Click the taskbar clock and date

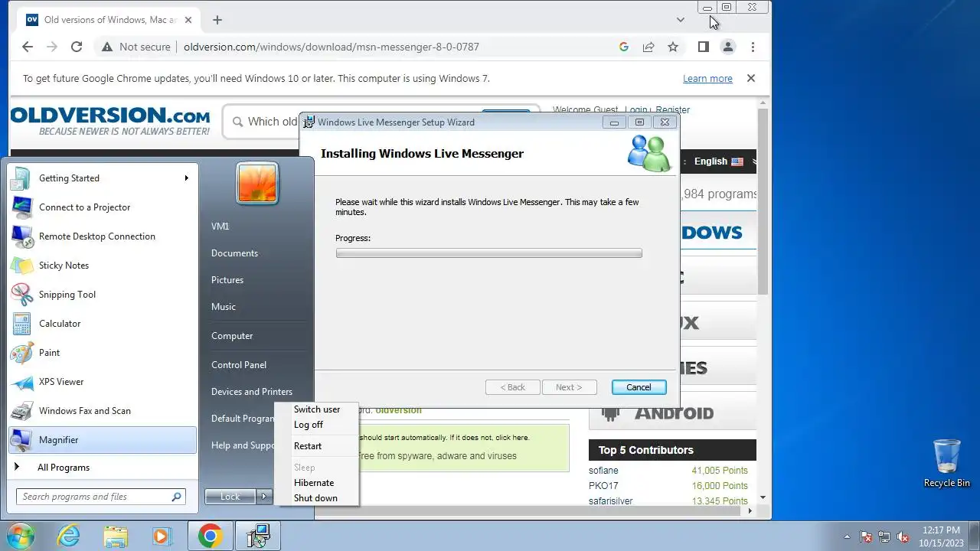coord(941,536)
